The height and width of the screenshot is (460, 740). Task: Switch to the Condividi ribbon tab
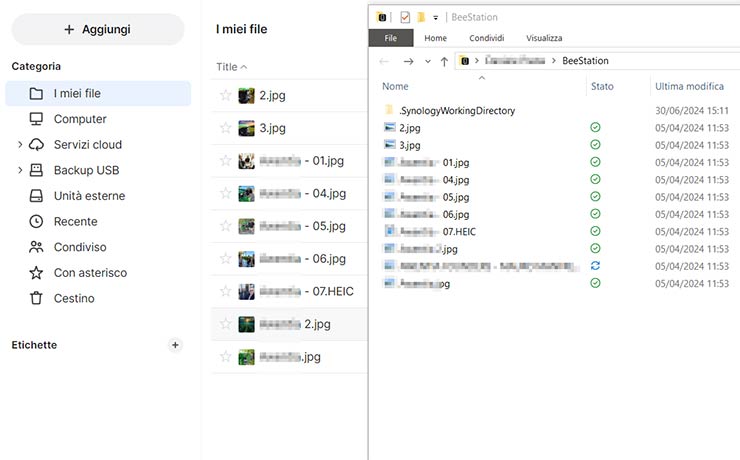(x=486, y=38)
